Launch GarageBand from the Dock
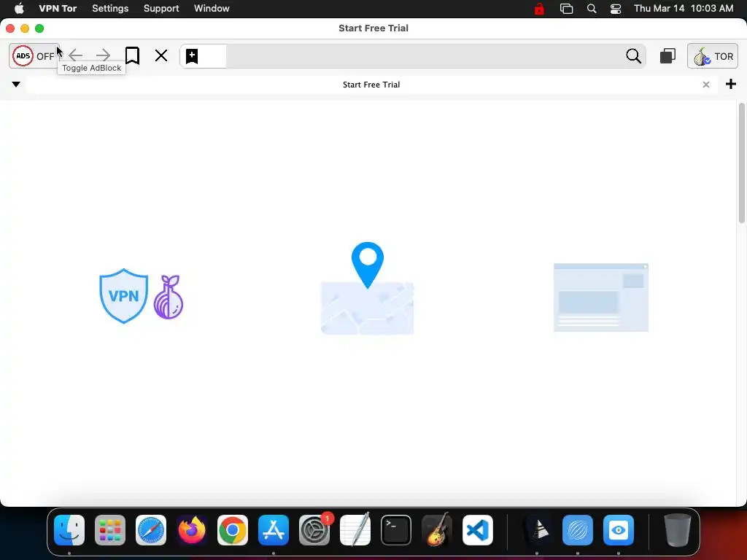Screen dimensions: 747x560 437,530
